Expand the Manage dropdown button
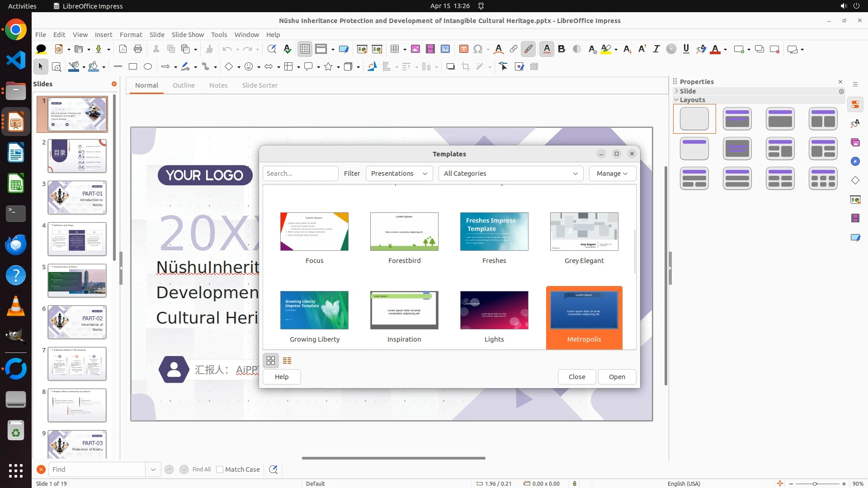 [612, 174]
